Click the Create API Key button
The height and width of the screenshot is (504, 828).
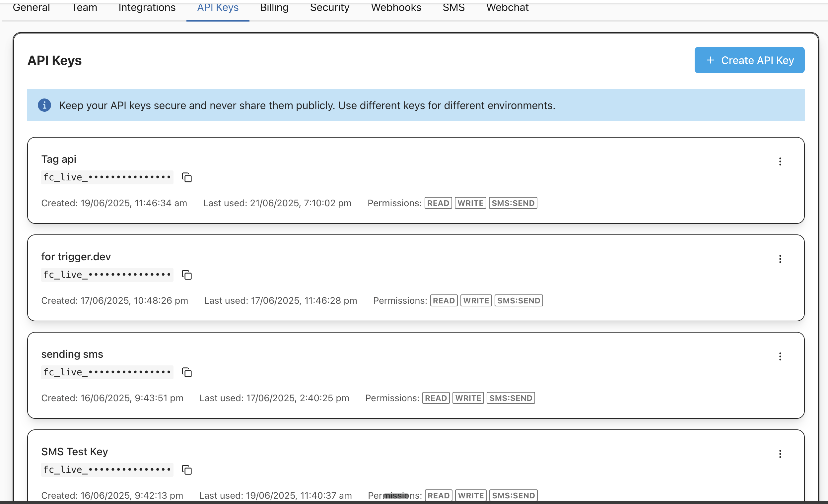pos(749,60)
